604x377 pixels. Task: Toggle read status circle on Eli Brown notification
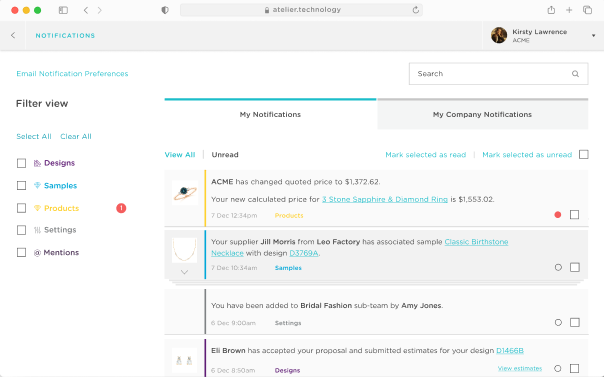[557, 369]
